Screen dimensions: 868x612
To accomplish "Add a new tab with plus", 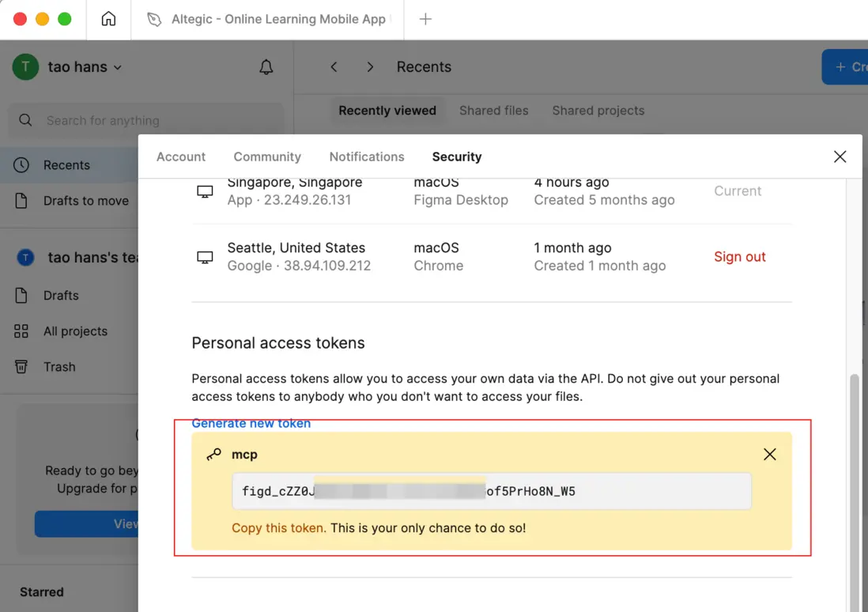I will 425,19.
